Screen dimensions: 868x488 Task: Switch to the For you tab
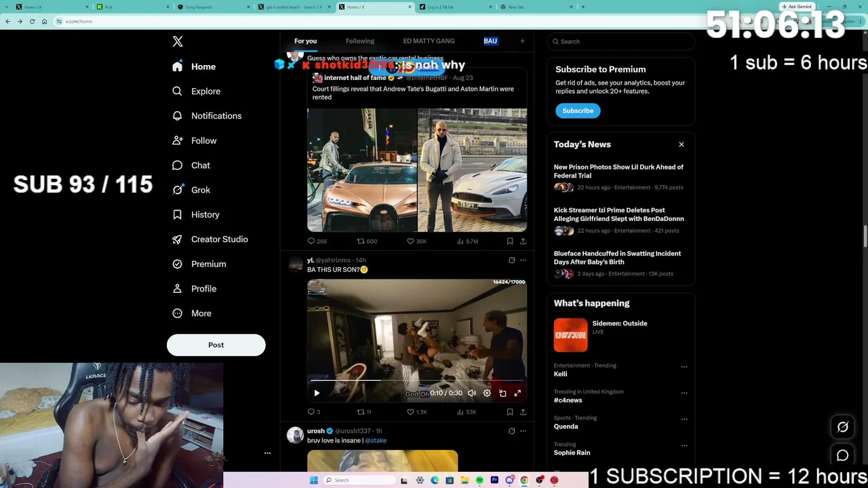click(x=305, y=41)
